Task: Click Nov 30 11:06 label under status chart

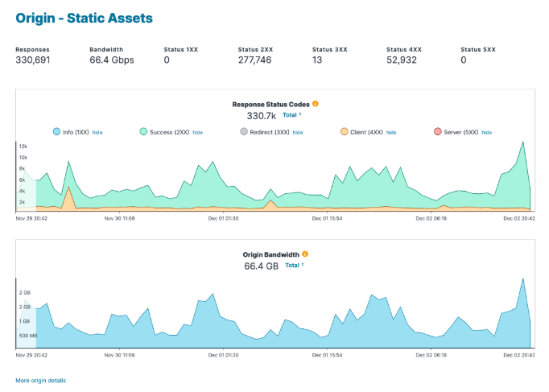Action: [119, 218]
